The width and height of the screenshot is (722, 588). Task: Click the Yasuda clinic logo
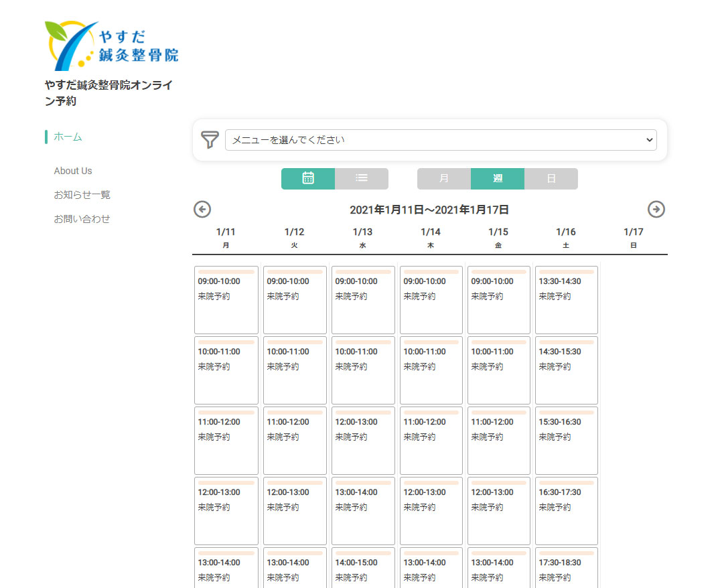click(111, 45)
